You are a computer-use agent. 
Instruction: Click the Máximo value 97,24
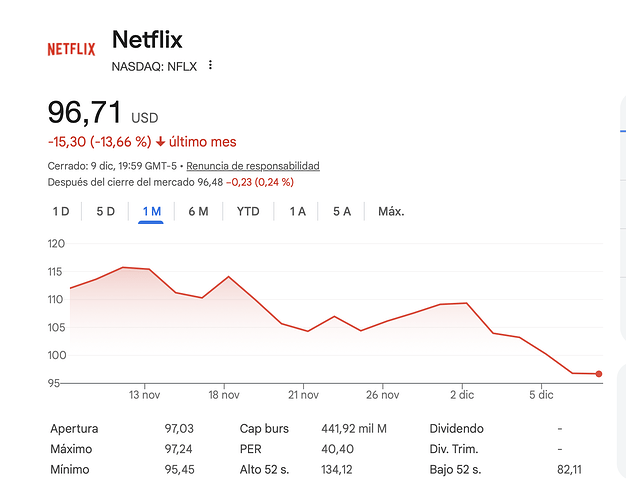click(x=178, y=449)
